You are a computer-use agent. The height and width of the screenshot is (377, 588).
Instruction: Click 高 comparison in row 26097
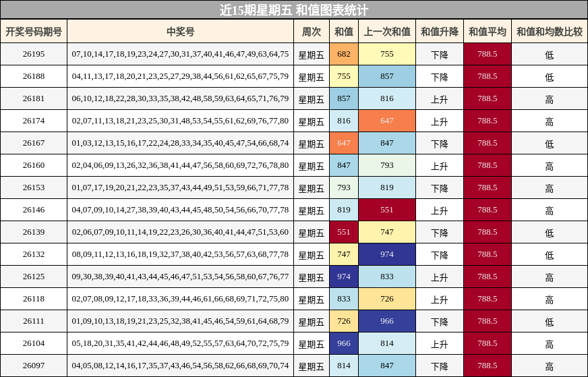click(550, 366)
